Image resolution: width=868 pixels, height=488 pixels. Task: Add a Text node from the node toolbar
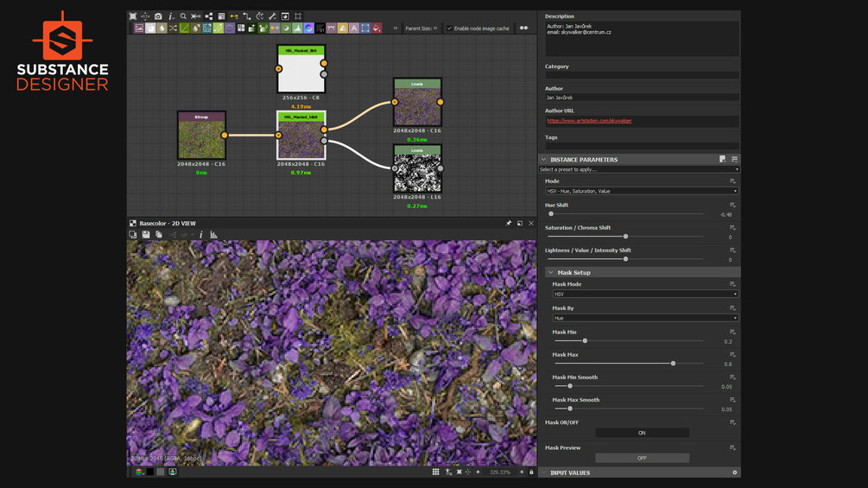point(354,29)
